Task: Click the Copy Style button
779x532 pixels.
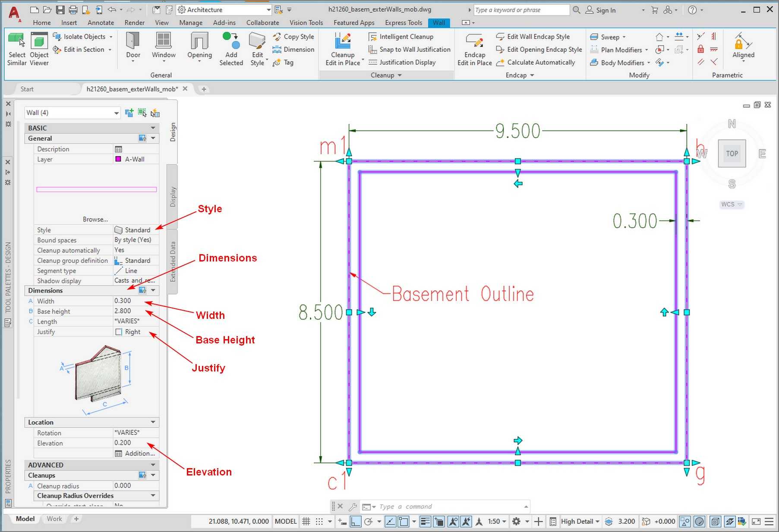Action: [293, 37]
